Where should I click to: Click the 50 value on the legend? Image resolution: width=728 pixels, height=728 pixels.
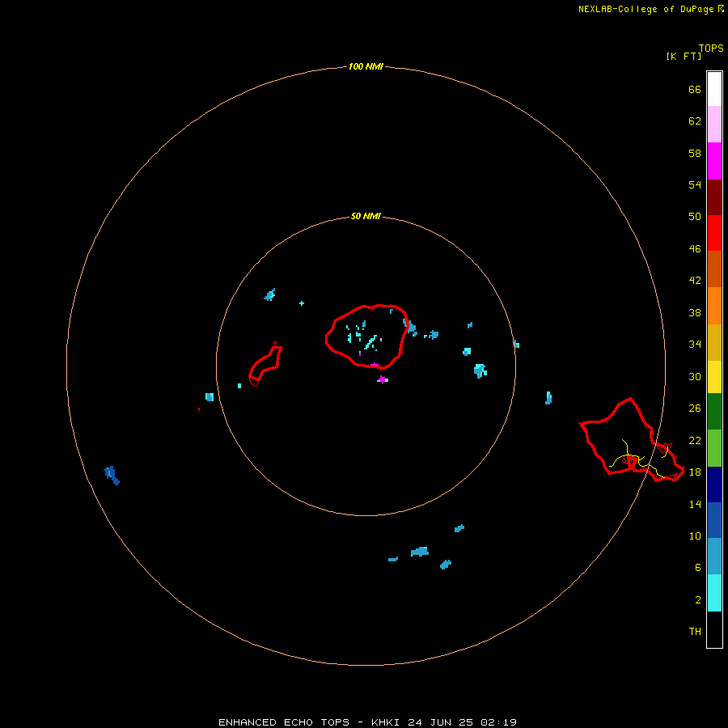tap(695, 216)
